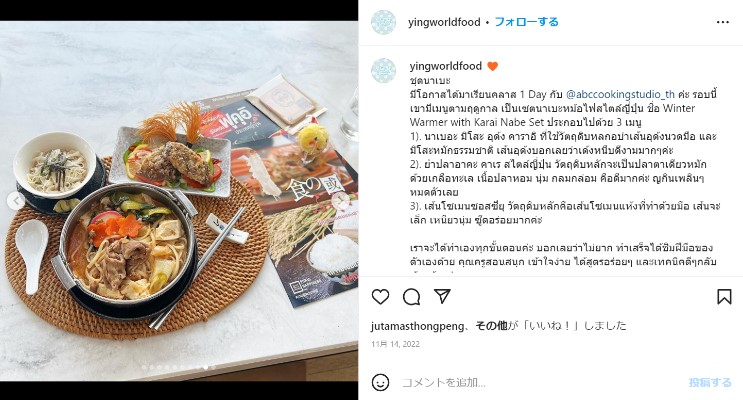Open the @abccookingstudio_th mention link
743x400 pixels.
pos(620,94)
